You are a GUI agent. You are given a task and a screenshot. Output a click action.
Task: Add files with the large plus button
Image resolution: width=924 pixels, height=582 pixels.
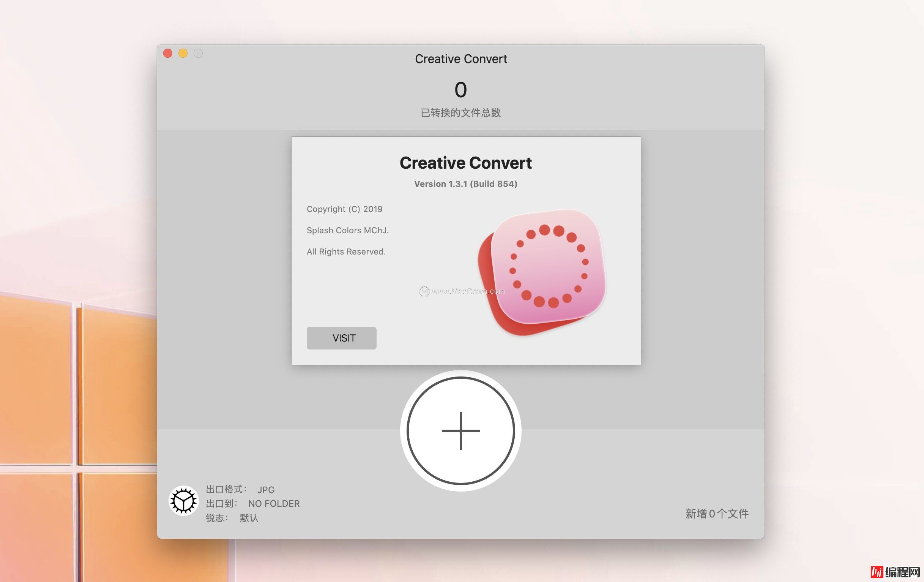click(460, 431)
